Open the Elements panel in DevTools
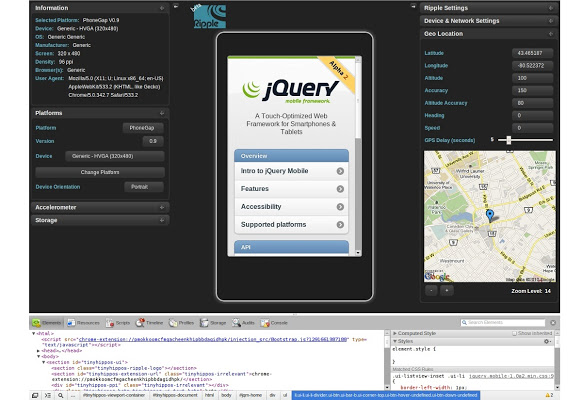 (47, 323)
